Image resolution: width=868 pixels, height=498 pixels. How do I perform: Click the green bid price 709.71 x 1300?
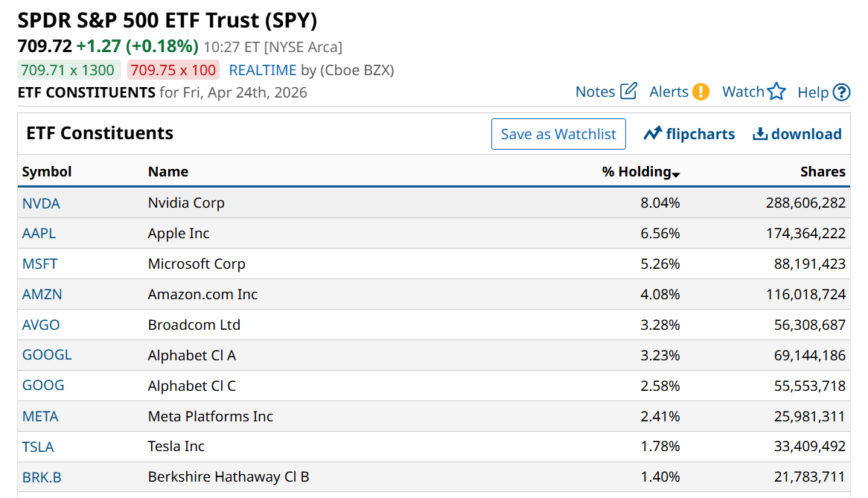pyautogui.click(x=68, y=71)
